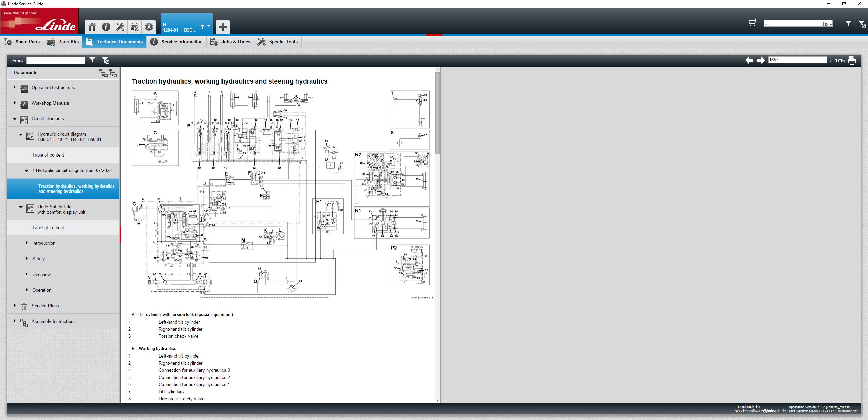This screenshot has height=420, width=868.
Task: Switch to the Spare Parts tab
Action: [22, 41]
